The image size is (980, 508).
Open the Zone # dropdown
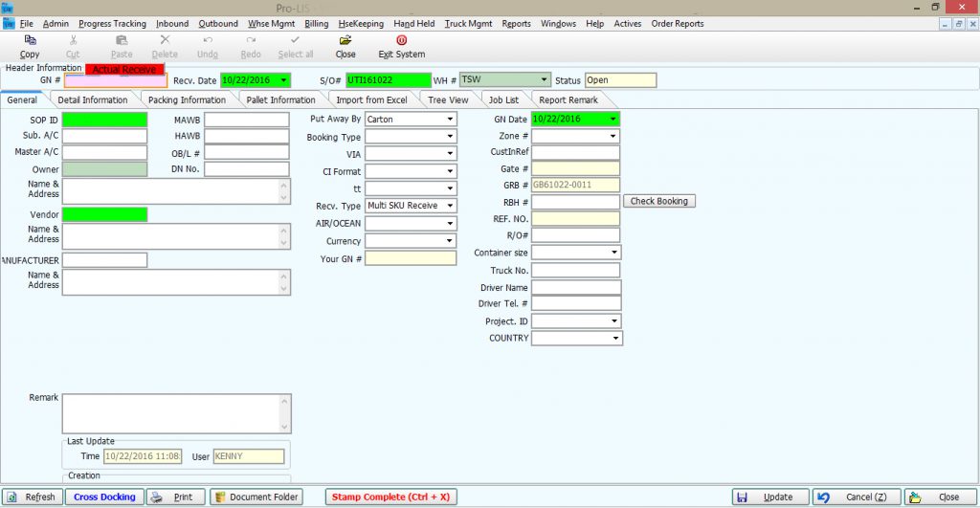point(613,136)
